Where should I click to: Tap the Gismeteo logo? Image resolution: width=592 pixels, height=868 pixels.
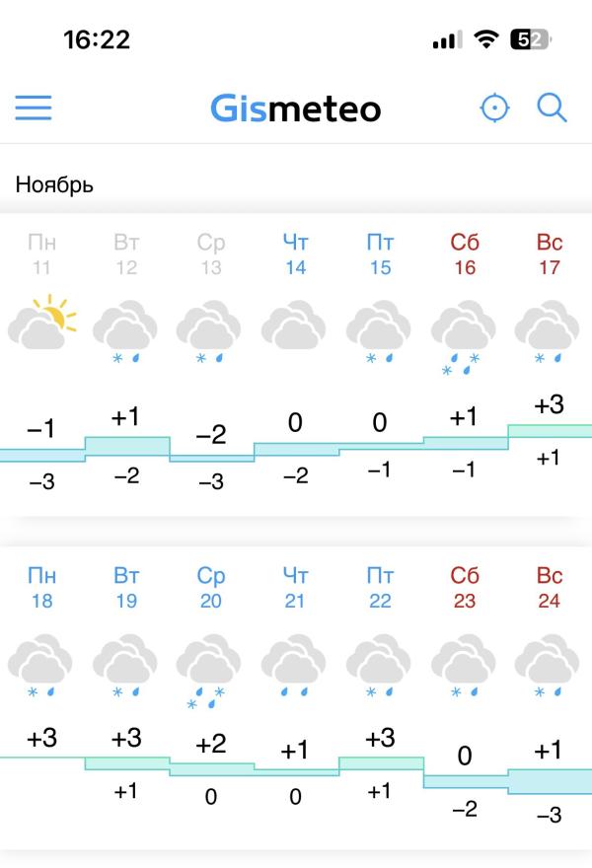[296, 108]
